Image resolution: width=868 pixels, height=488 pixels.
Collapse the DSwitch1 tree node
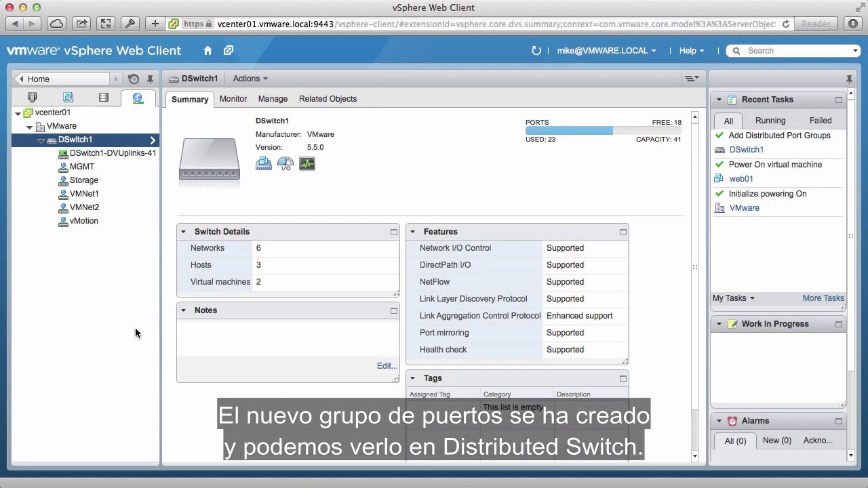(41, 140)
